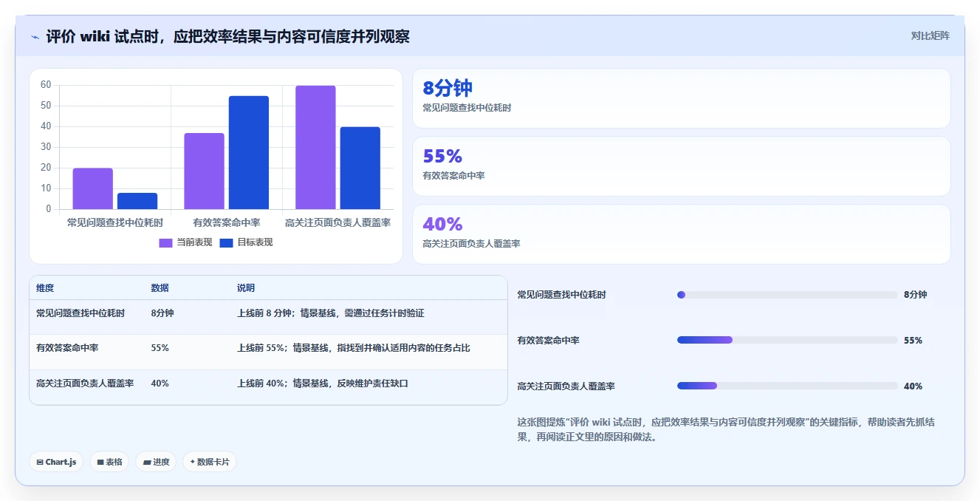Image resolution: width=980 pixels, height=501 pixels.
Task: Click the 高关注页面负责人覆盖率 progress bar
Action: click(x=787, y=386)
